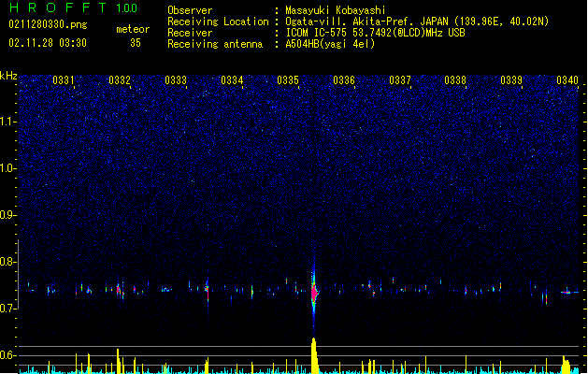Click the Receiving antenna label
Screen dimensions: 588x374
click(x=215, y=44)
